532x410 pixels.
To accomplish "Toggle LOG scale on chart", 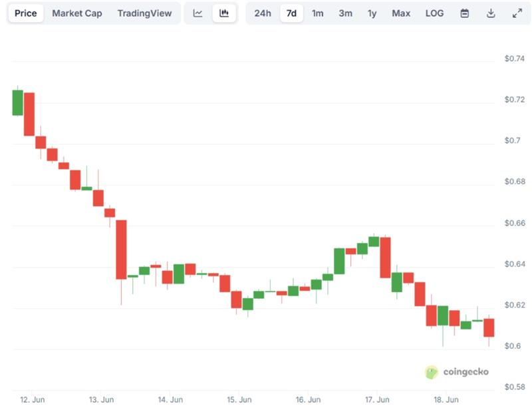I will (434, 13).
